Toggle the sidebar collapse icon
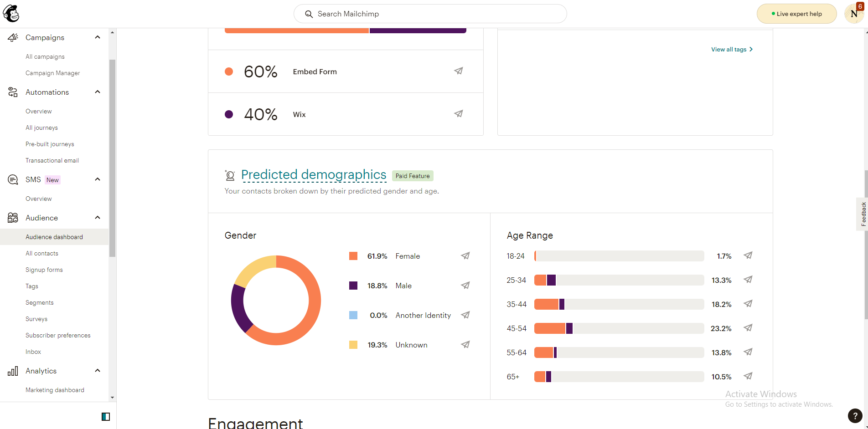 106,416
